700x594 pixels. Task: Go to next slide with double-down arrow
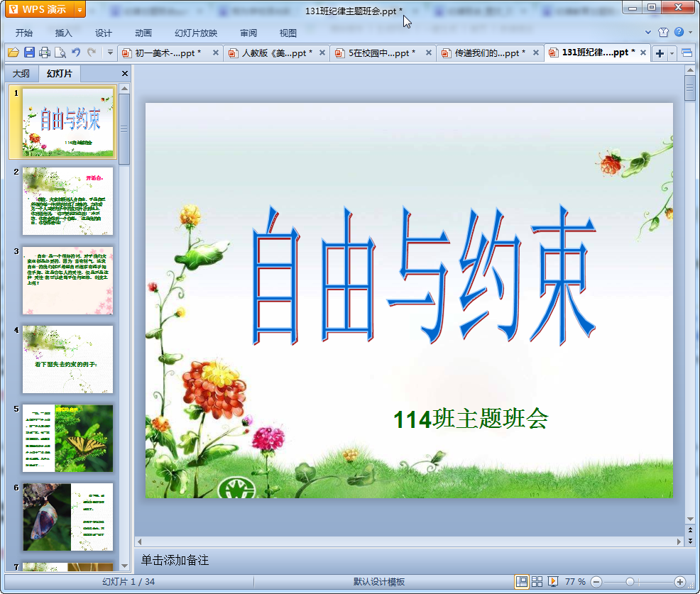[x=690, y=541]
